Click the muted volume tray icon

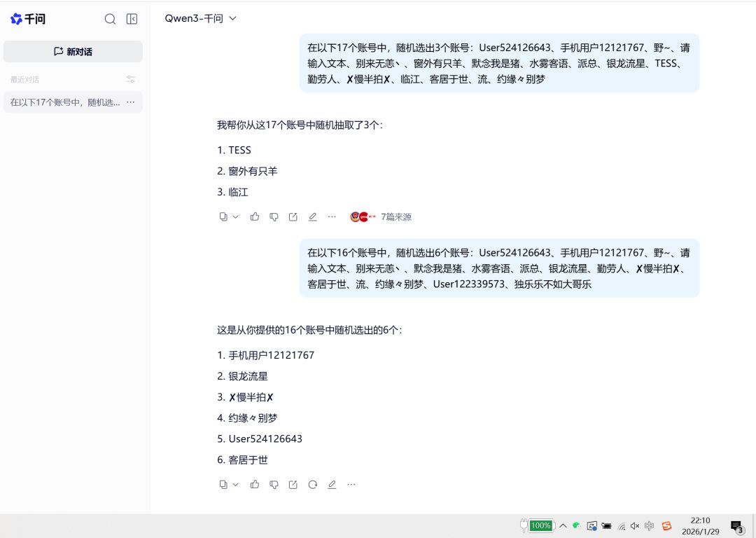point(635,526)
